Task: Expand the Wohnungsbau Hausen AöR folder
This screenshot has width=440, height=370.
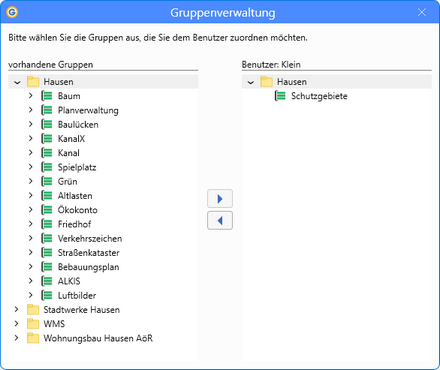Action: (16, 338)
